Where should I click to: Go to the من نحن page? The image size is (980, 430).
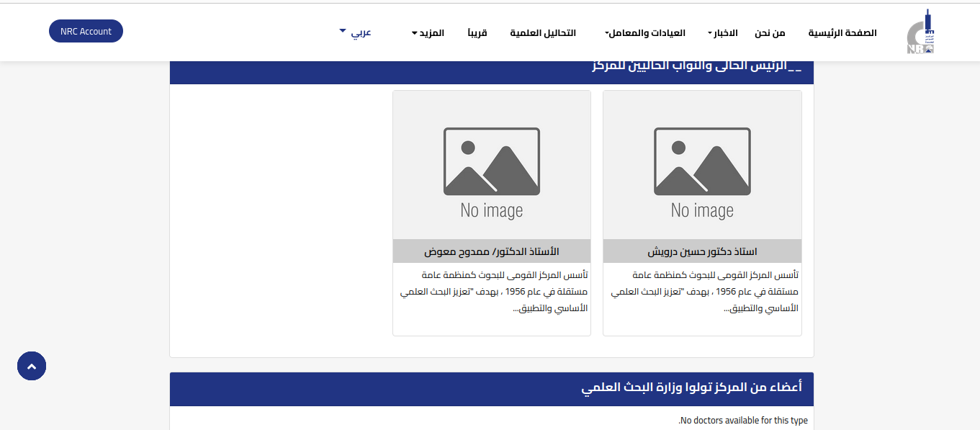770,33
